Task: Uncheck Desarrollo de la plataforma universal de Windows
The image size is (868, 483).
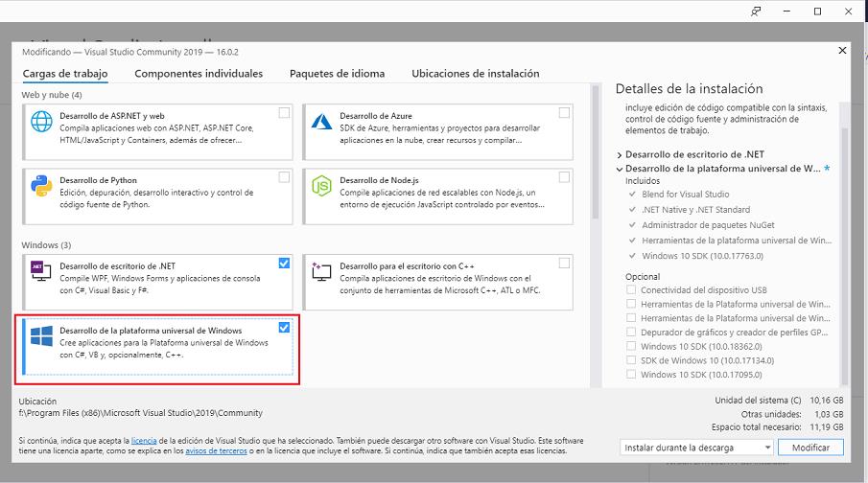Action: [284, 328]
